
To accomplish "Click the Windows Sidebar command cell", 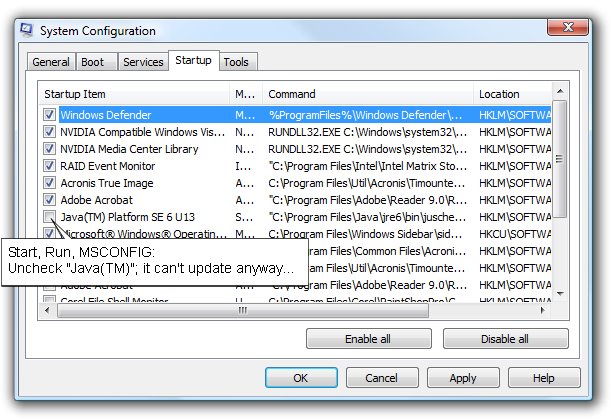I will (x=365, y=234).
